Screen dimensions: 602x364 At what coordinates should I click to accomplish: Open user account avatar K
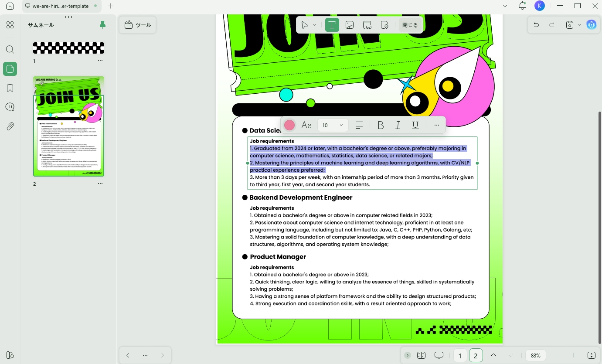tap(540, 6)
